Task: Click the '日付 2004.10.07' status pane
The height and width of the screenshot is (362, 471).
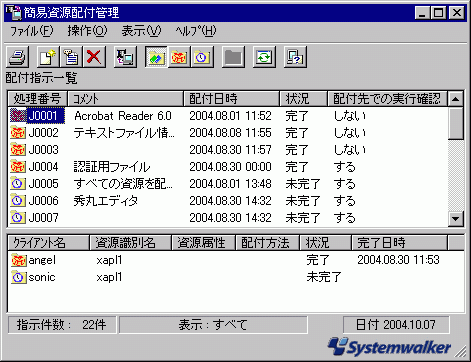Action: click(396, 324)
